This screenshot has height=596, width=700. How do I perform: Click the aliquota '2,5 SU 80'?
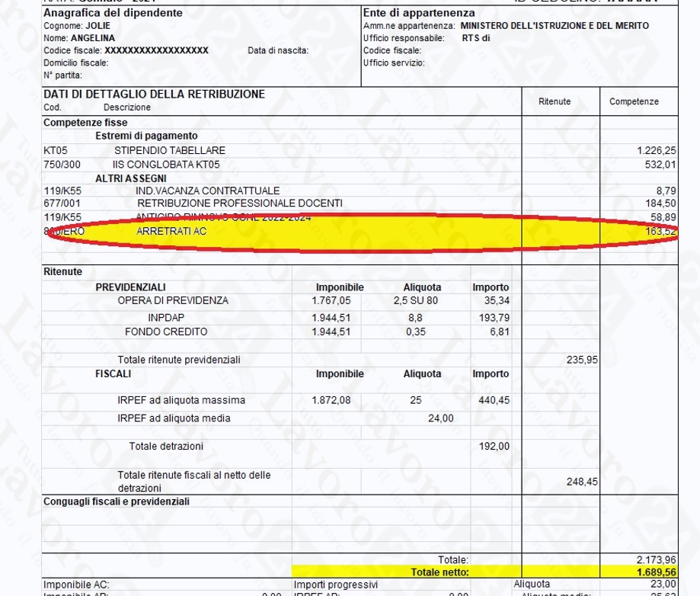416,301
